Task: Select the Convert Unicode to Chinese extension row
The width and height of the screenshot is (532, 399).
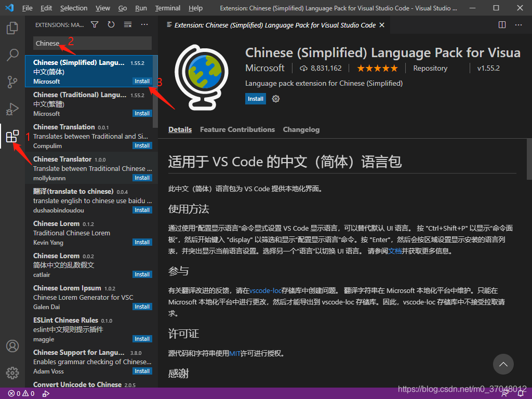Action: click(91, 385)
